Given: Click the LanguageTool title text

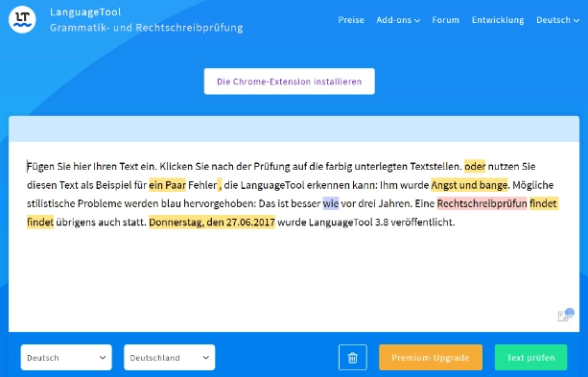Looking at the screenshot, I should click(85, 12).
